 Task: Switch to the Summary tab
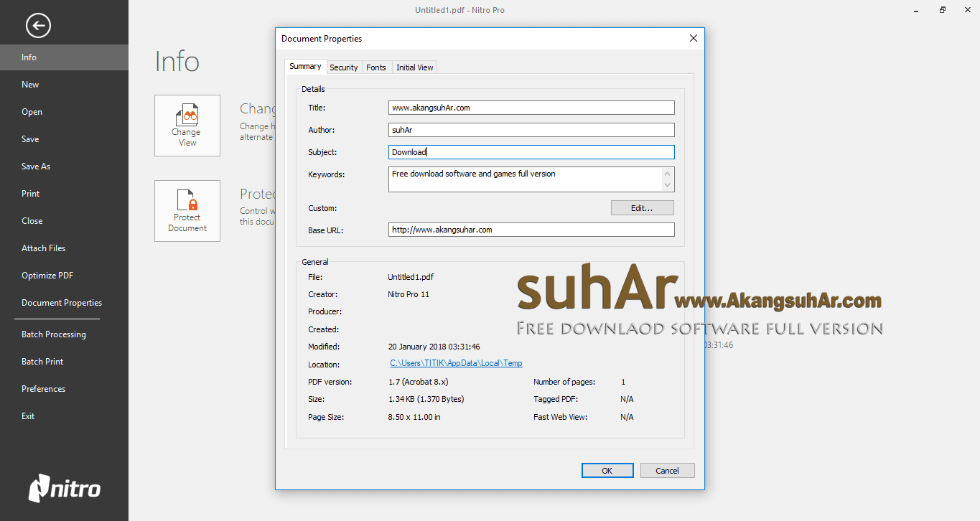coord(305,66)
